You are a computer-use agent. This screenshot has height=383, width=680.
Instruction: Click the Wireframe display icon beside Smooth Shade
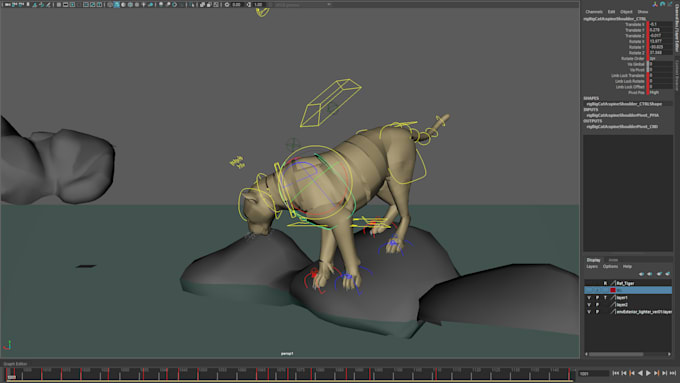click(110, 4)
